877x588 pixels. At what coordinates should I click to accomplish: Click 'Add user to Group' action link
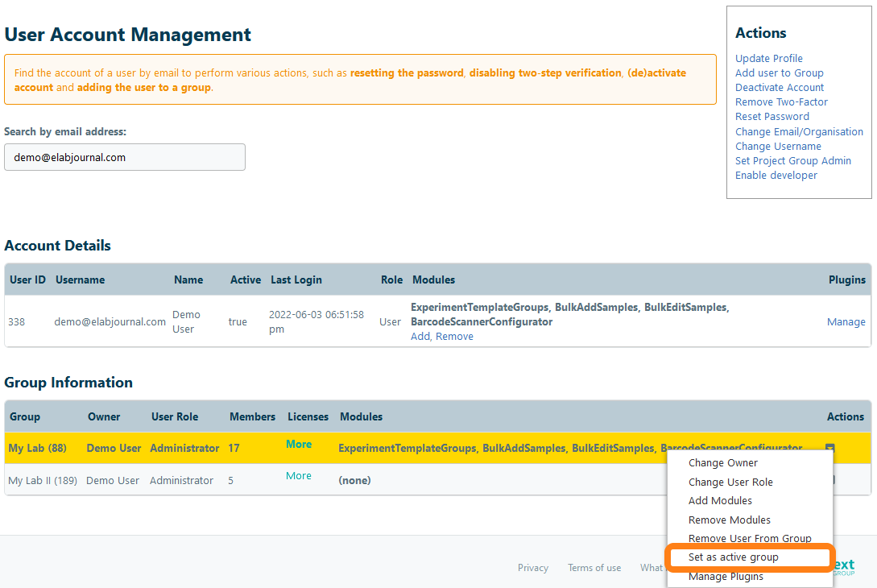pyautogui.click(x=779, y=73)
